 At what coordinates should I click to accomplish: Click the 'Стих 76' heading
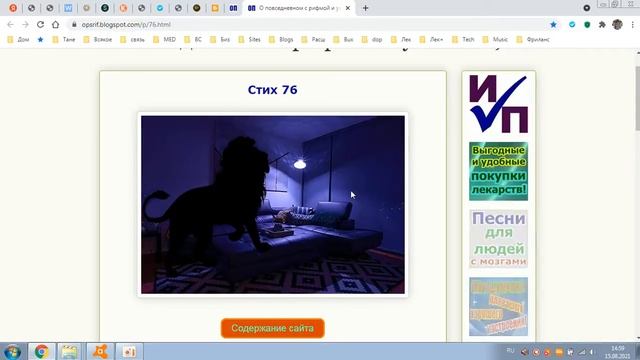click(x=272, y=90)
